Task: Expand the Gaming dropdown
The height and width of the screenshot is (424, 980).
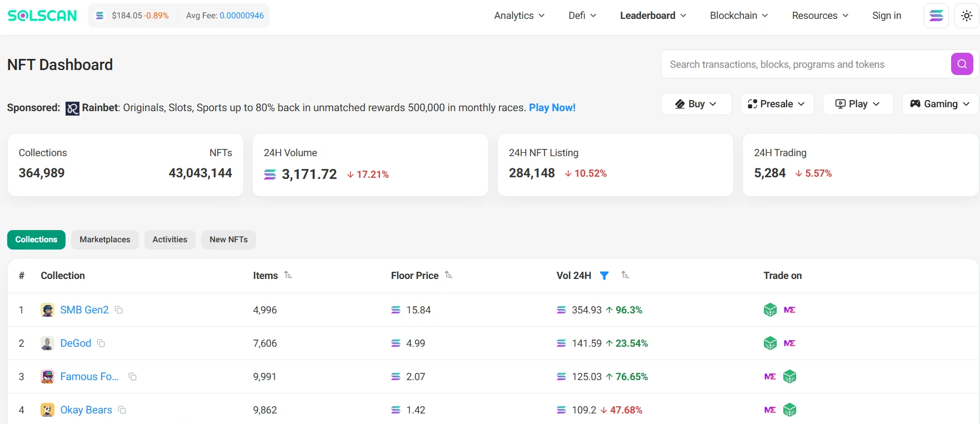Action: pos(940,104)
